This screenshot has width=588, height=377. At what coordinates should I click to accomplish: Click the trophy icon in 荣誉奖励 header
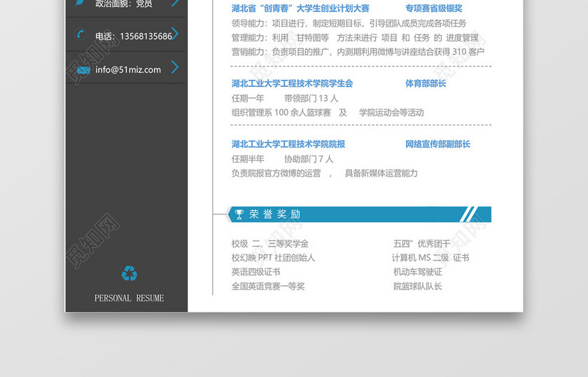tap(239, 214)
